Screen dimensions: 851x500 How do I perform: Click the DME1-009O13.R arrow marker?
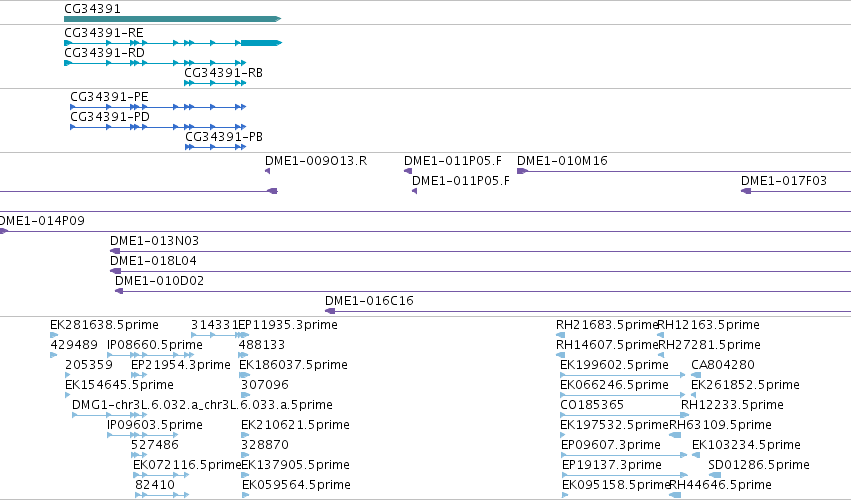tap(268, 171)
